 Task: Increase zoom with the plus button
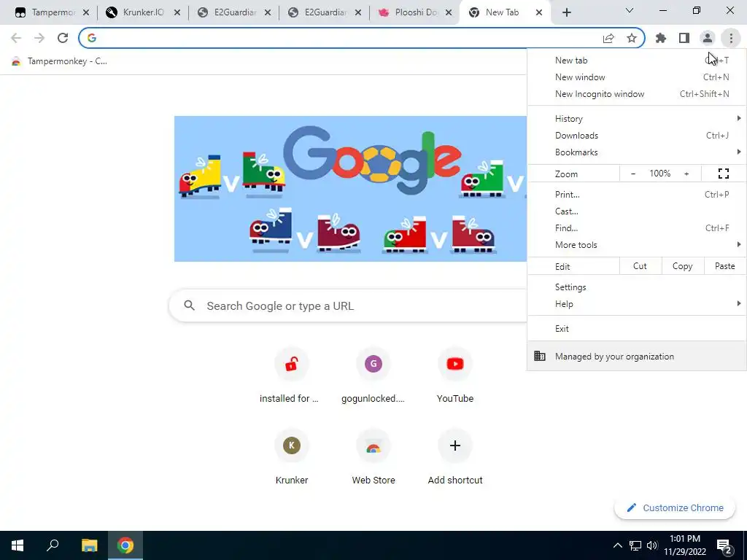pyautogui.click(x=686, y=174)
